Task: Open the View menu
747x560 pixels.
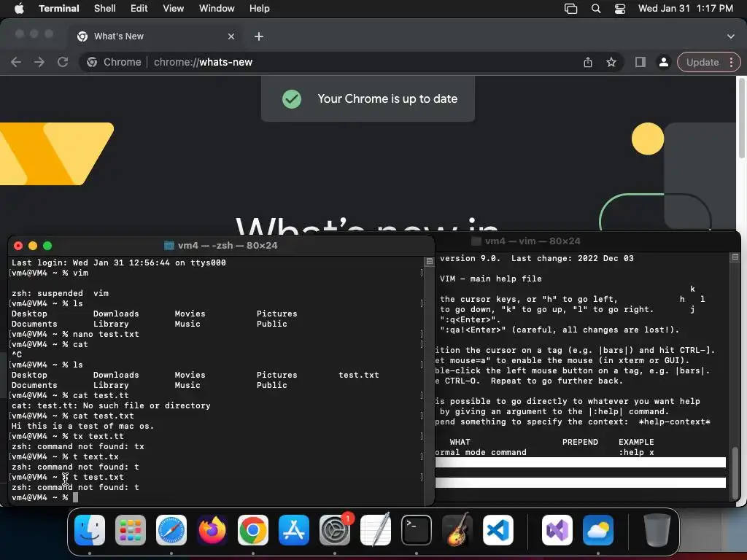Action: click(173, 9)
